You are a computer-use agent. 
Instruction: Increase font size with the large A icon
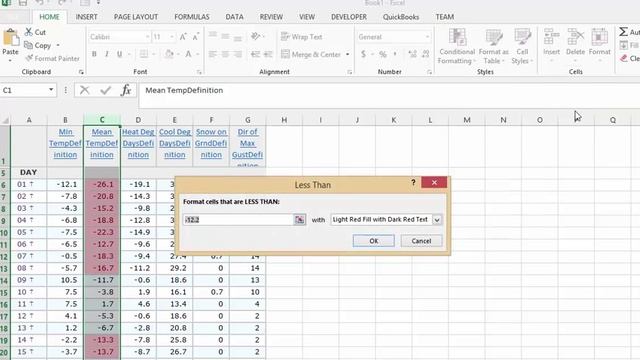(x=183, y=37)
